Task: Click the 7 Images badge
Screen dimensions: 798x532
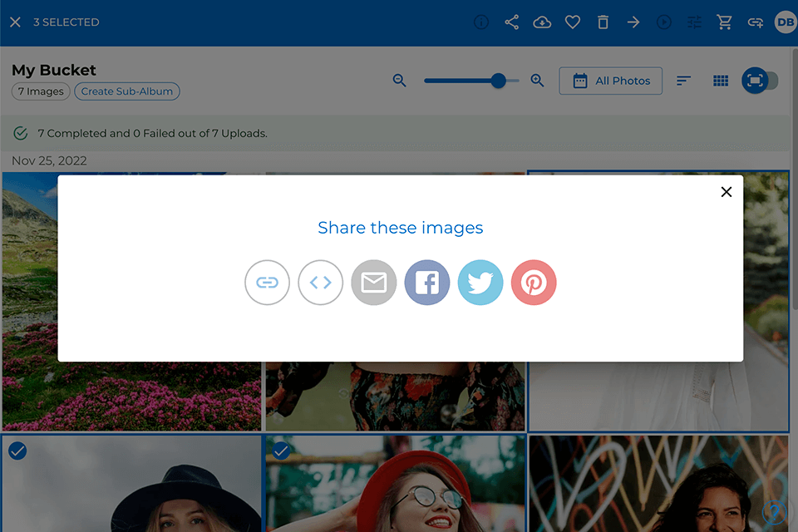Action: click(x=41, y=91)
